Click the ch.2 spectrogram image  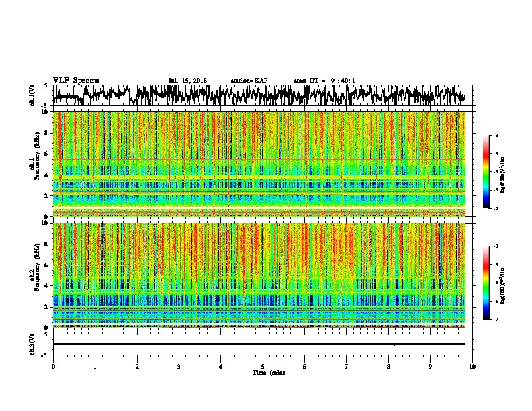click(x=259, y=275)
